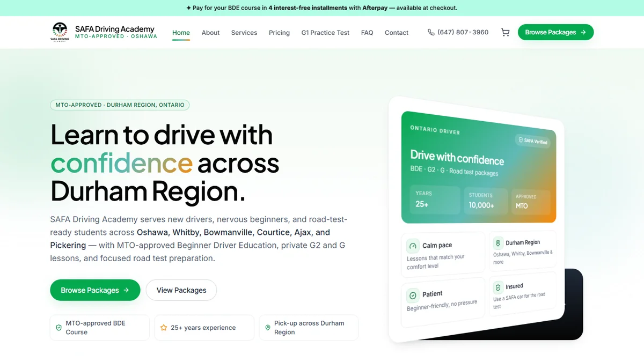
Task: Click the shield icon in SAFA Verified badge
Action: (520, 140)
